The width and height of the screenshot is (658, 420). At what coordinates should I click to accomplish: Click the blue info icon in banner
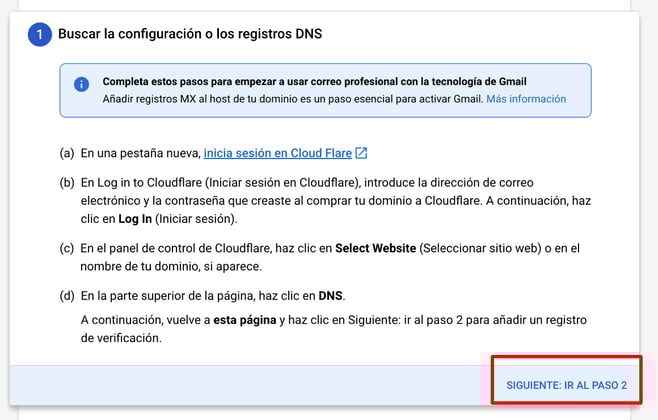[82, 84]
